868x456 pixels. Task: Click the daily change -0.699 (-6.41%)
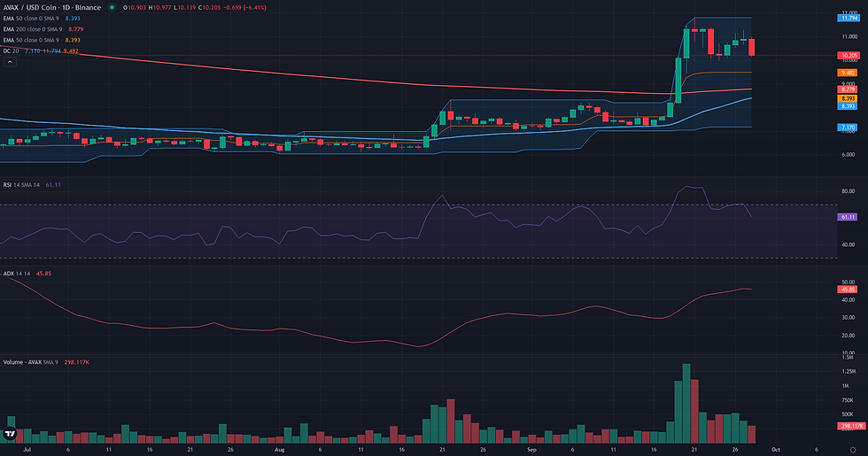(x=243, y=8)
